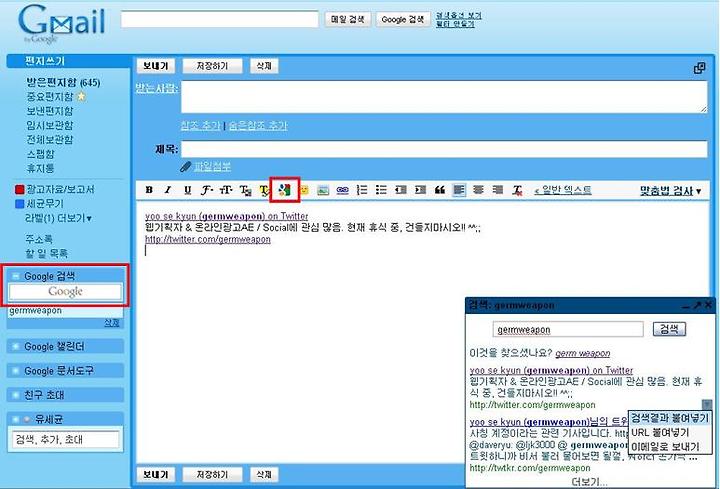Decrease the text indent

(x=401, y=190)
